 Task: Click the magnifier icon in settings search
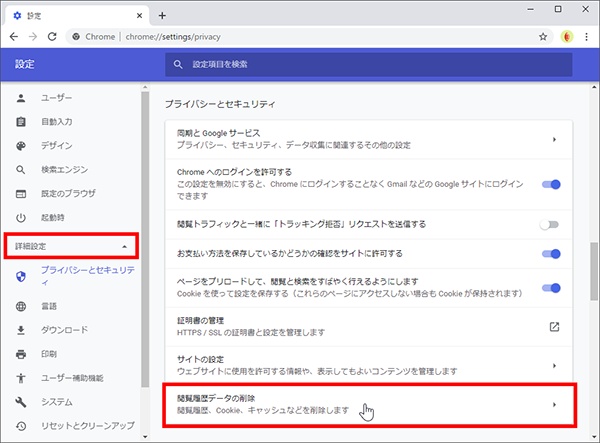point(178,64)
